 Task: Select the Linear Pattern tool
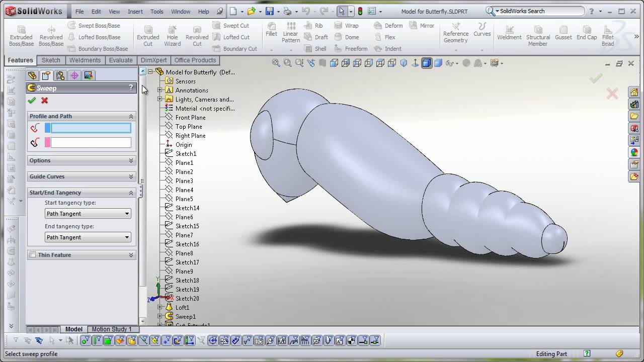pos(291,33)
